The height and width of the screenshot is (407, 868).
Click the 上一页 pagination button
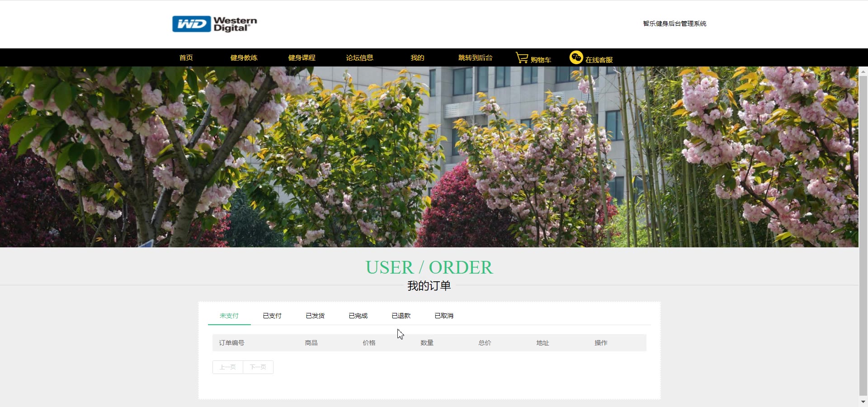(x=228, y=367)
